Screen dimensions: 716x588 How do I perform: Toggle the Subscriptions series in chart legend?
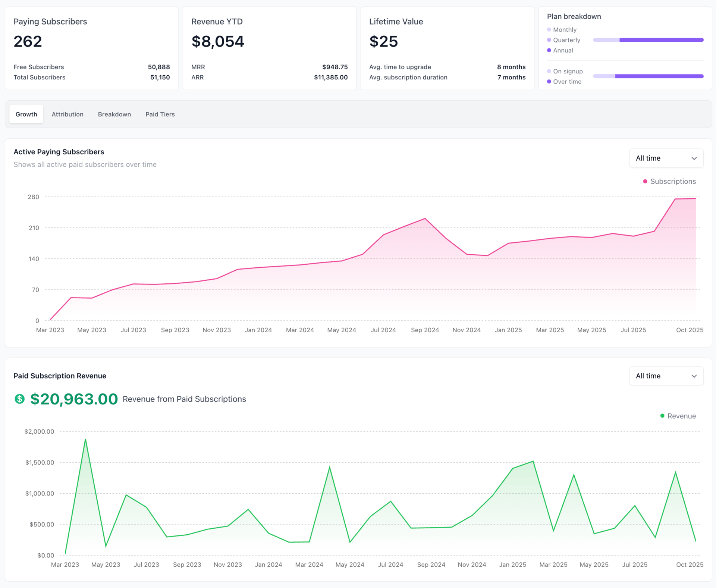click(x=673, y=182)
